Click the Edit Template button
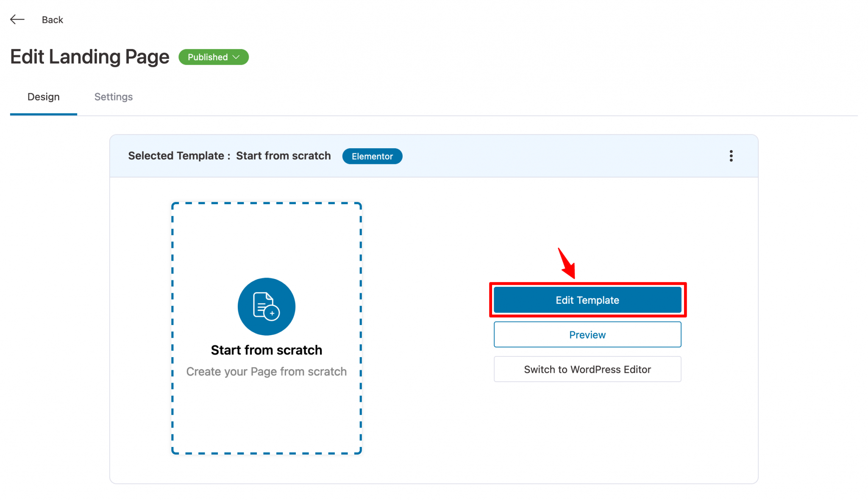Viewport: 868px width, 500px height. 587,300
